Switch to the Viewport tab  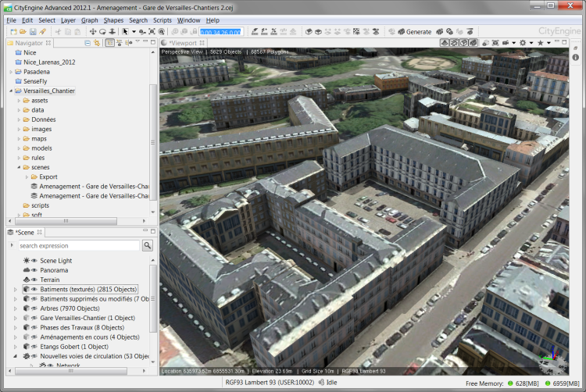point(183,43)
